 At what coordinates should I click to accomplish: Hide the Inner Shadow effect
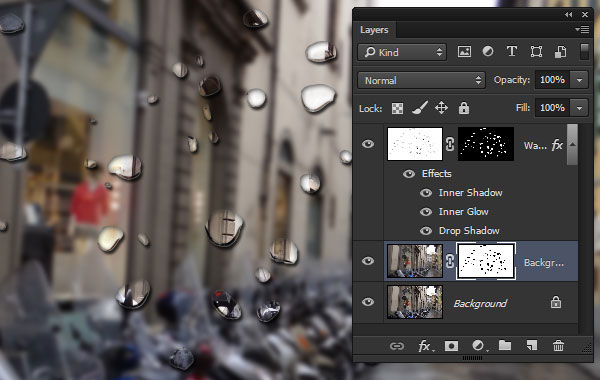point(426,193)
